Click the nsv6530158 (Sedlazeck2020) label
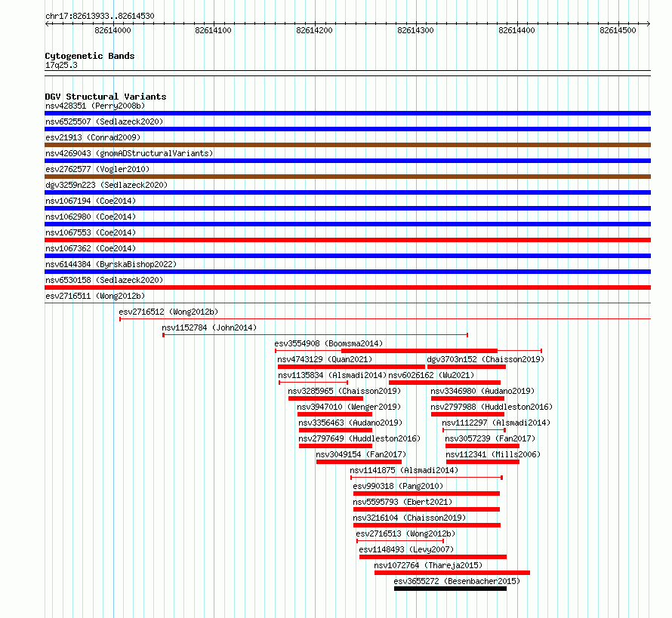 (104, 280)
